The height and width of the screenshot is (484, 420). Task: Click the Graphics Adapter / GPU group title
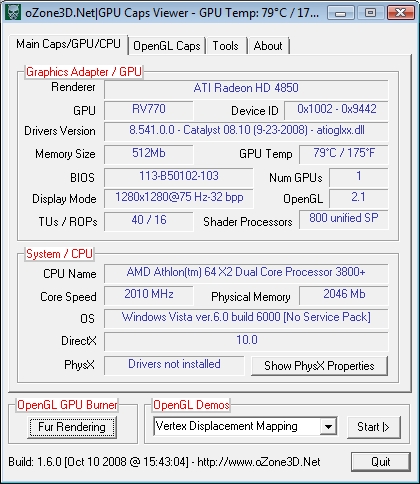click(84, 72)
